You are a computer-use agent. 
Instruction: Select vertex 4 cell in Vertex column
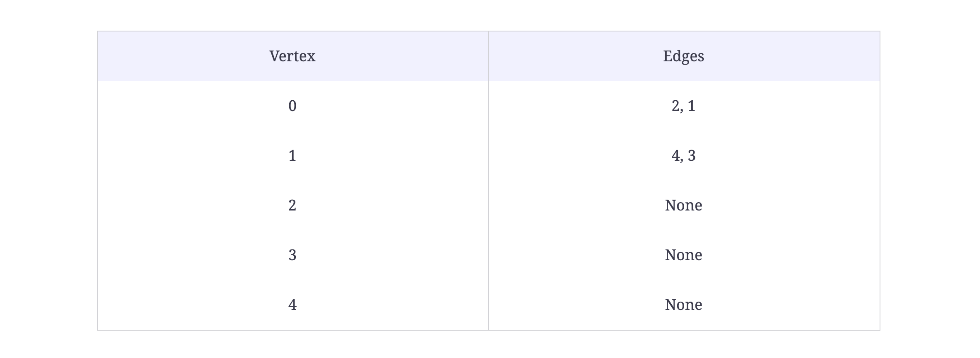coord(293,305)
